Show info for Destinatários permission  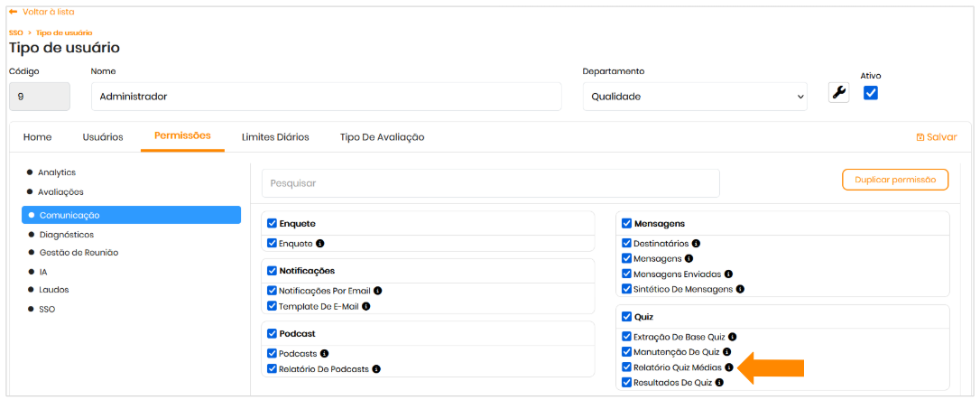[x=696, y=244]
